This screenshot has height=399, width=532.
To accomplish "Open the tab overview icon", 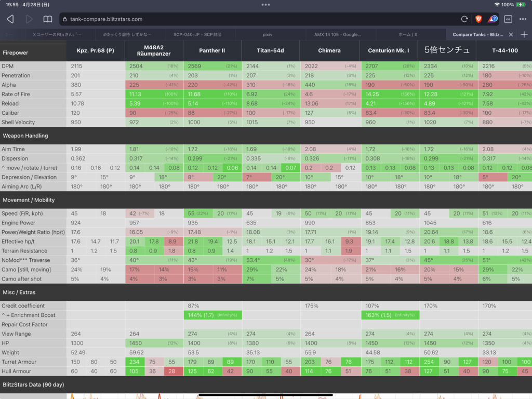I will click(x=508, y=19).
